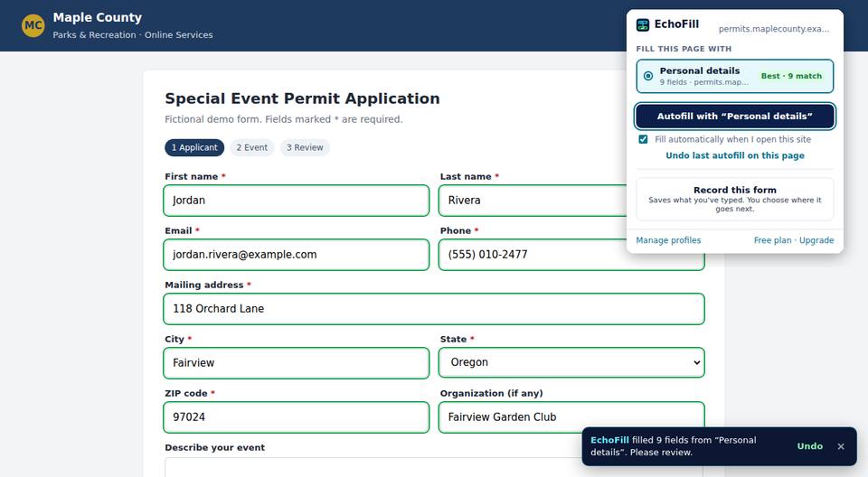Select the Personal details profile radio
Viewport: 868px width, 477px height.
pyautogui.click(x=648, y=76)
